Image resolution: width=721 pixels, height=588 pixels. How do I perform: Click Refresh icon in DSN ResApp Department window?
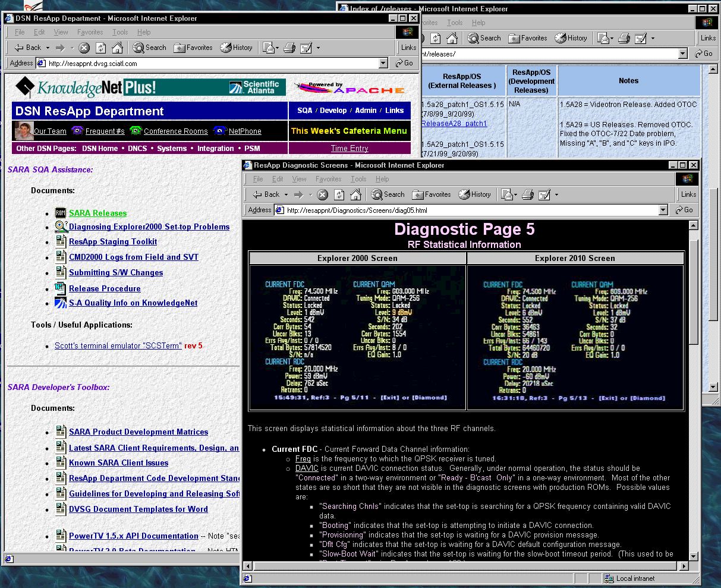point(101,48)
